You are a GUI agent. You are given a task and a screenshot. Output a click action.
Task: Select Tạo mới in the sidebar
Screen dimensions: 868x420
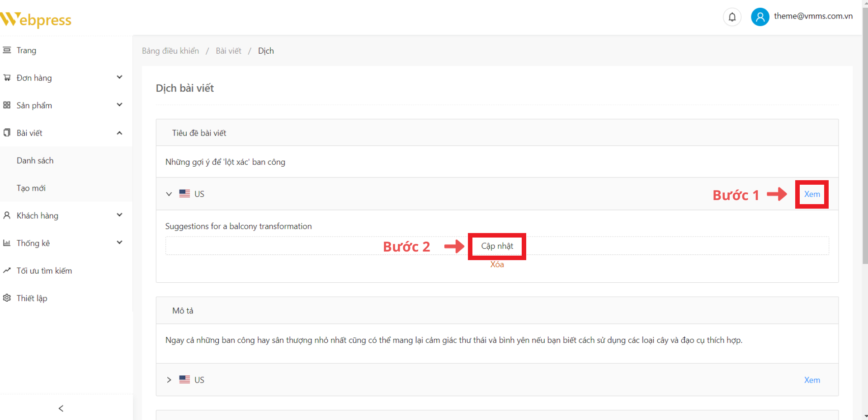[31, 188]
